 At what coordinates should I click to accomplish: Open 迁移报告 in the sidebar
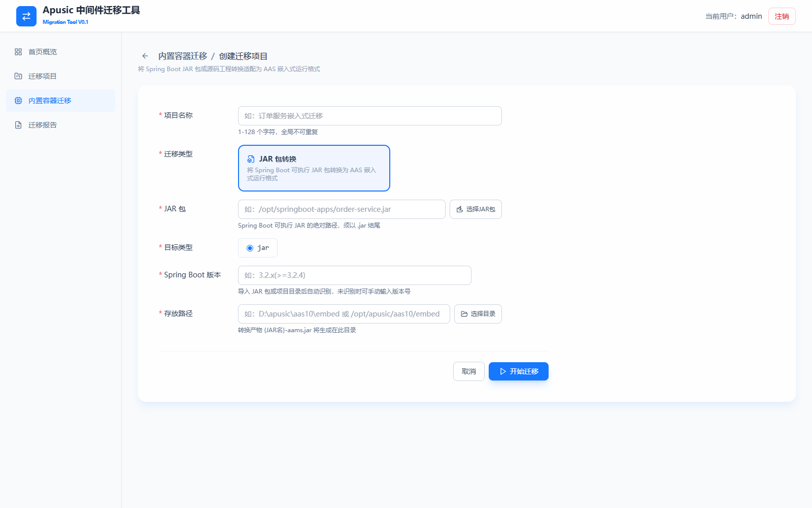tap(61, 125)
